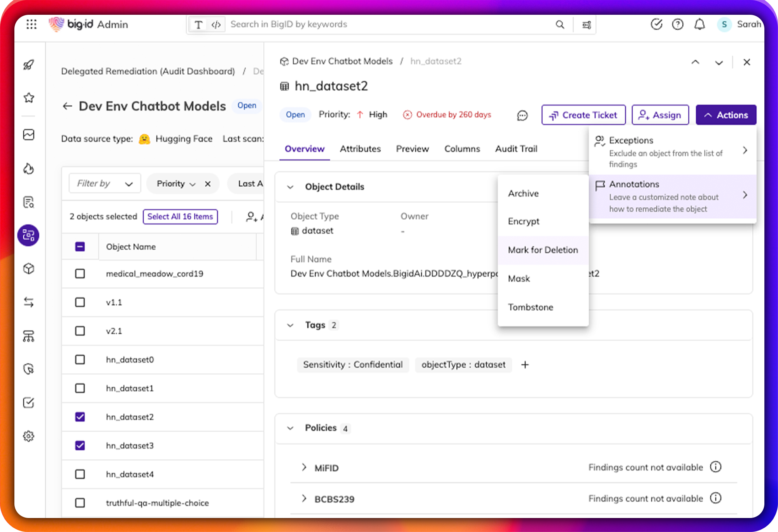Choose Mark for Deletion from menu
Image resolution: width=778 pixels, height=532 pixels.
pos(543,250)
